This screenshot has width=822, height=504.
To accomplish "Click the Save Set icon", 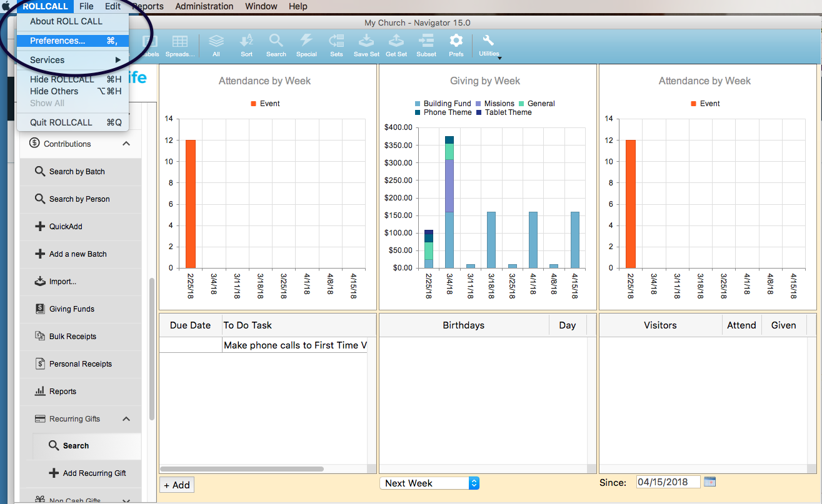I will tap(366, 41).
